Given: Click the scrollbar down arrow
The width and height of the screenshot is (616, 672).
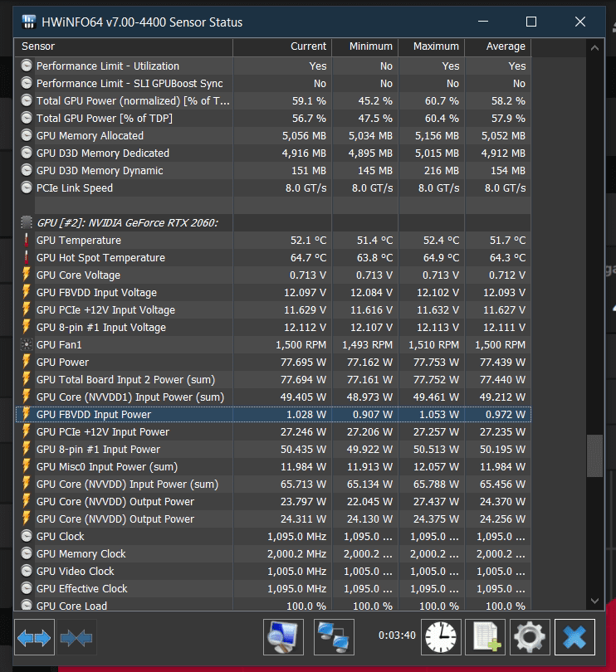Looking at the screenshot, I should 594,601.
